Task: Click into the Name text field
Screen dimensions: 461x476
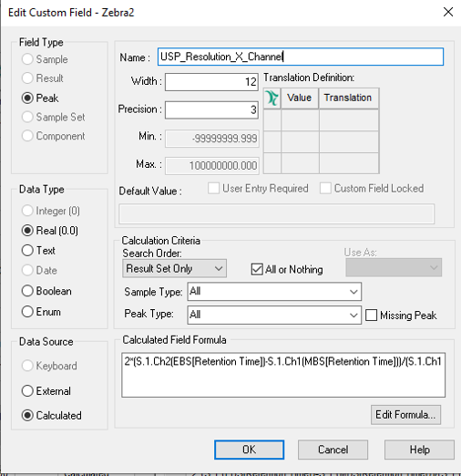Action: 301,57
